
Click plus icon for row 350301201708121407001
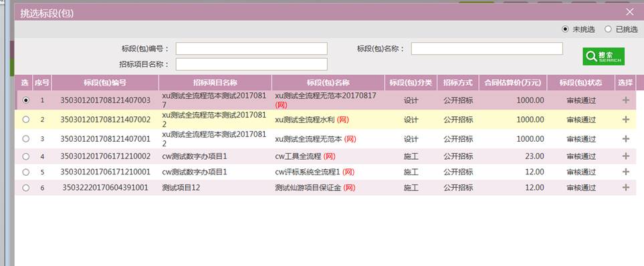click(625, 139)
